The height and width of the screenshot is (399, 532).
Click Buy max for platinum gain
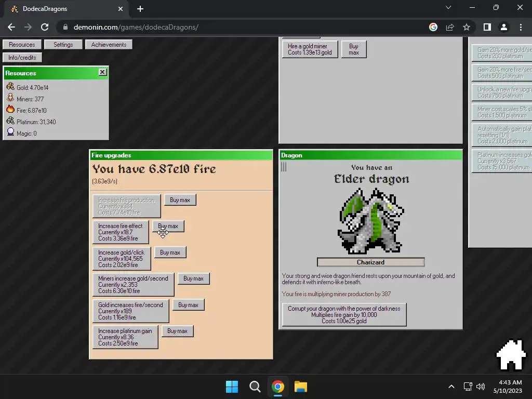pyautogui.click(x=177, y=331)
